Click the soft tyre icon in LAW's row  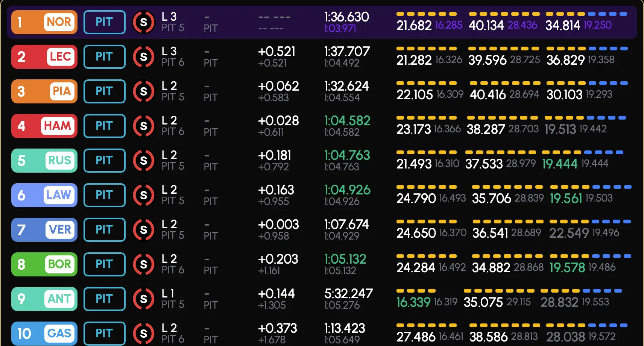143,195
